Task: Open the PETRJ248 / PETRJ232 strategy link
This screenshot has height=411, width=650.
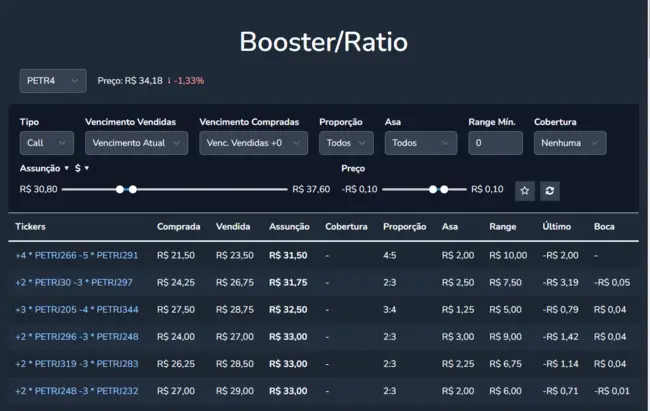Action: click(x=77, y=390)
